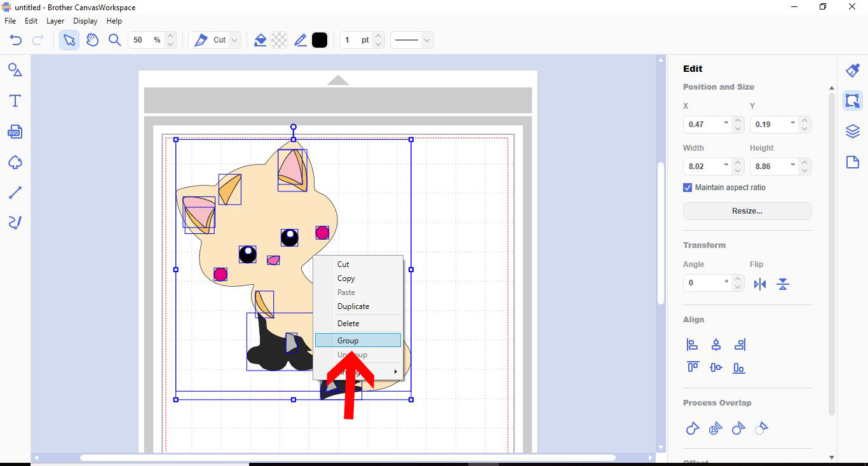Select the Weld icon under Process Overlap

(x=692, y=428)
